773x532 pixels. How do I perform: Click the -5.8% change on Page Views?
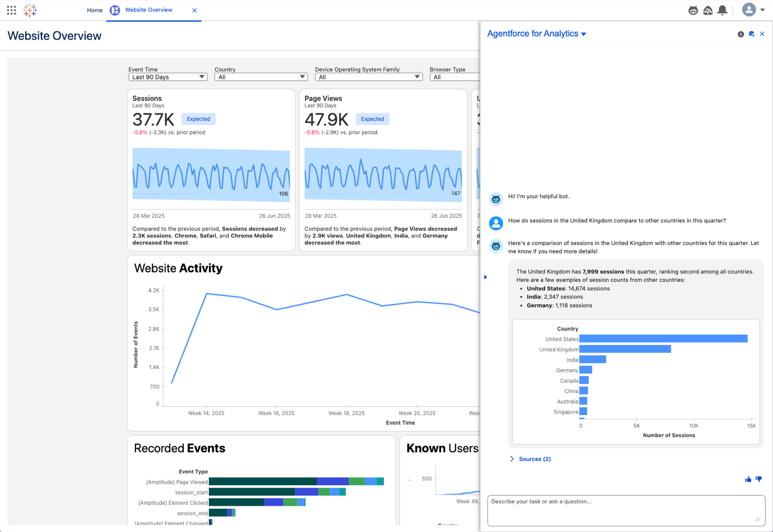point(312,132)
